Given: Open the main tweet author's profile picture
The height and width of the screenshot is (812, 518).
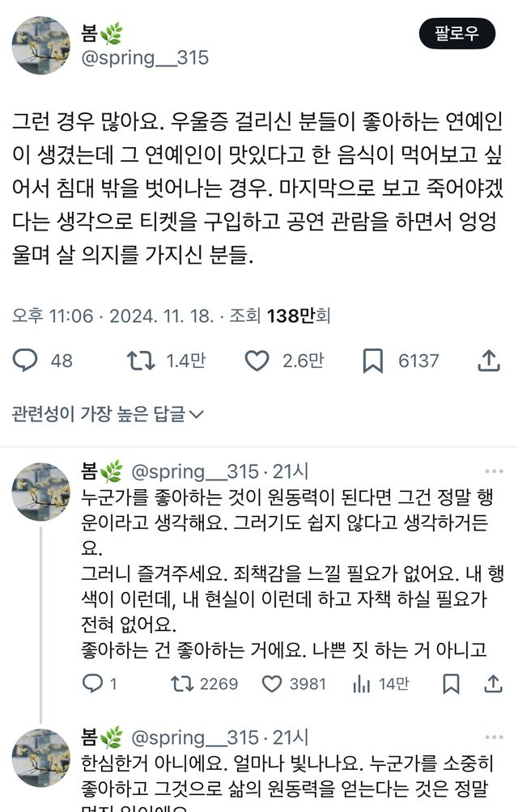Looking at the screenshot, I should (40, 46).
